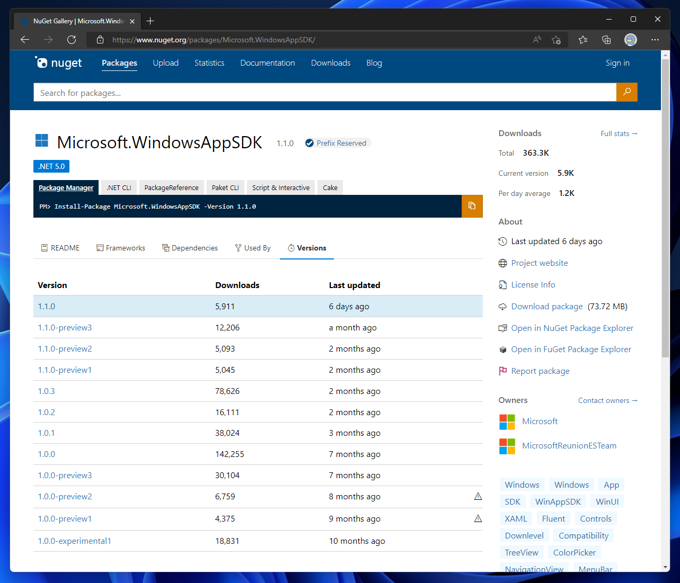Open version 1.0.3
The height and width of the screenshot is (583, 680).
pyautogui.click(x=46, y=391)
